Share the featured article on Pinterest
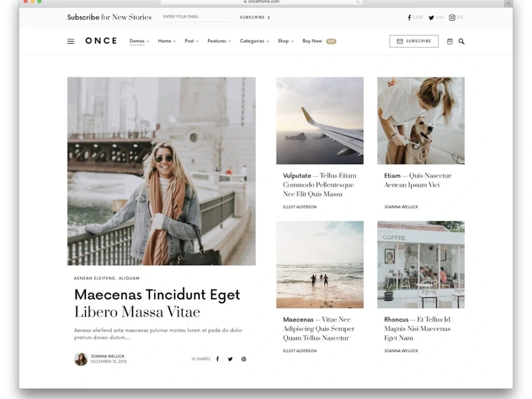Image resolution: width=532 pixels, height=399 pixels. click(244, 359)
